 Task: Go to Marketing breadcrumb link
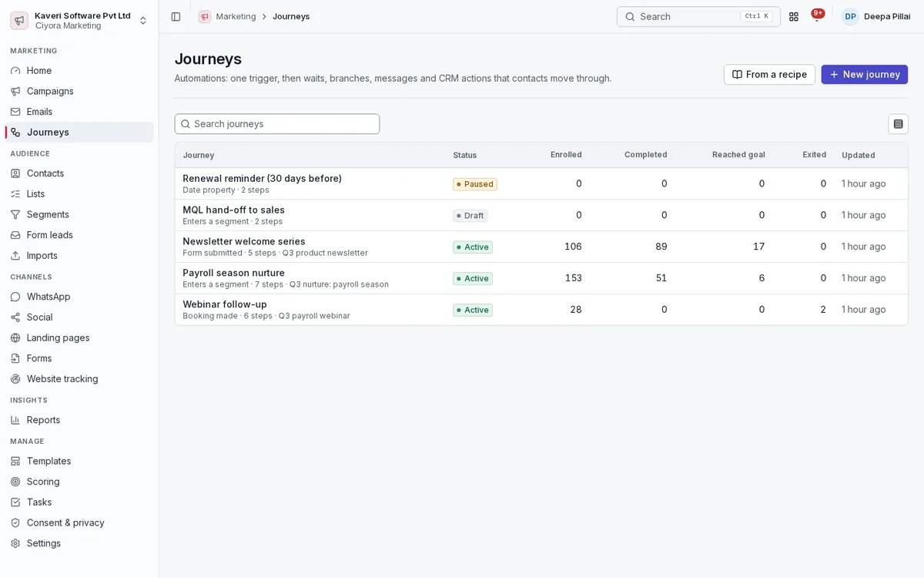236,16
